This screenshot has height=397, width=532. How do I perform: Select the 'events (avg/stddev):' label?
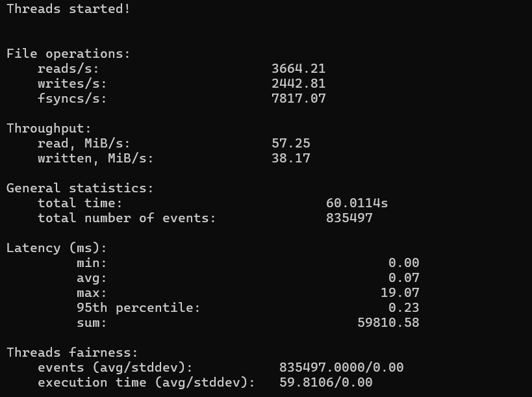[115, 367]
